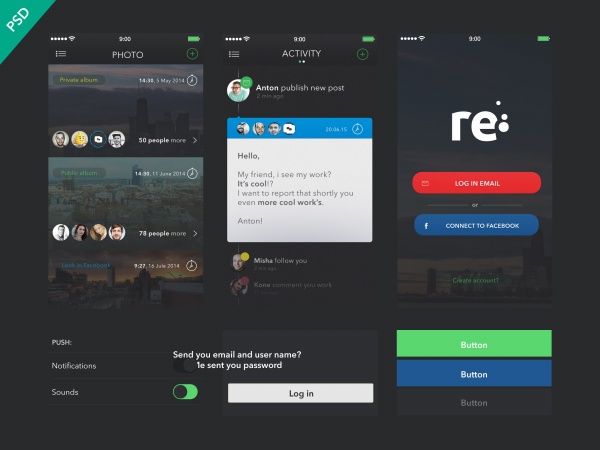This screenshot has height=450, width=600.
Task: Tap the green plus icon on Photo screen
Action: click(192, 54)
